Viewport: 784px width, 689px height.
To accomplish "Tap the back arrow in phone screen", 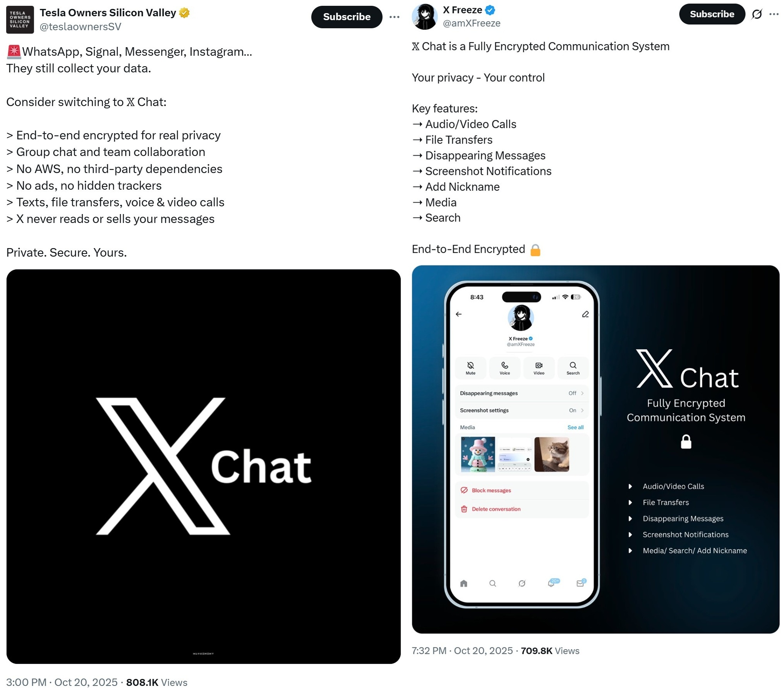I will point(458,314).
